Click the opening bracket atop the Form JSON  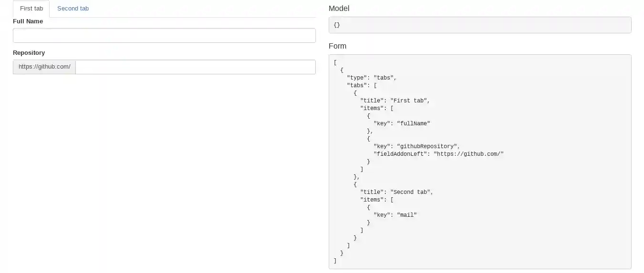click(x=335, y=62)
